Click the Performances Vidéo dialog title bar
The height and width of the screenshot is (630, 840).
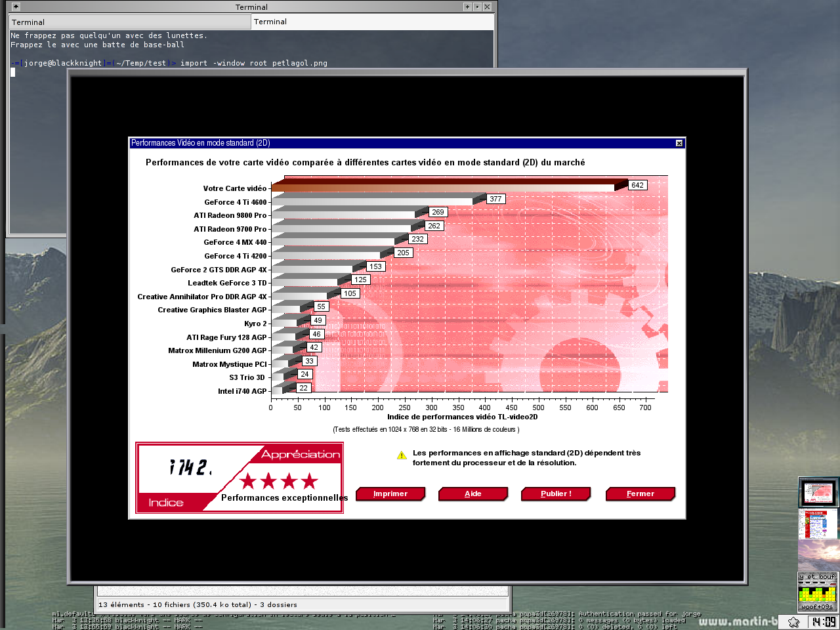(402, 143)
